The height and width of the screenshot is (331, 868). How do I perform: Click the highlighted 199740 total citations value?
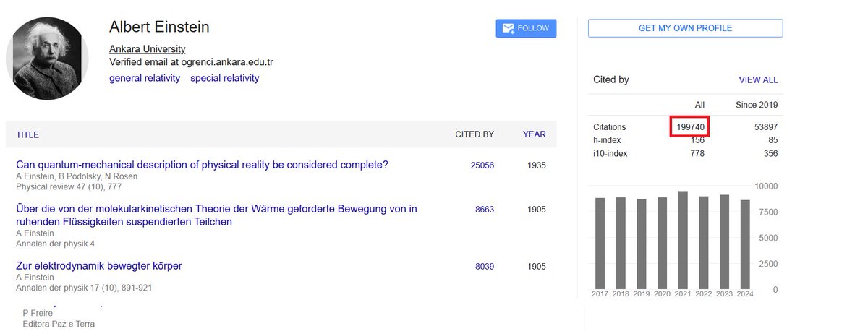pyautogui.click(x=691, y=126)
